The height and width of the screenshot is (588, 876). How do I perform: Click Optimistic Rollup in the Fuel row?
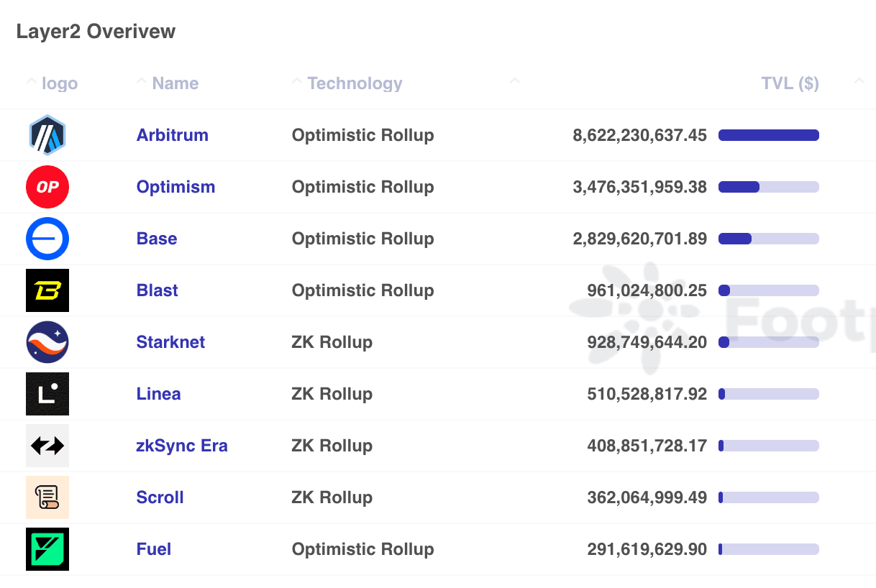point(362,550)
